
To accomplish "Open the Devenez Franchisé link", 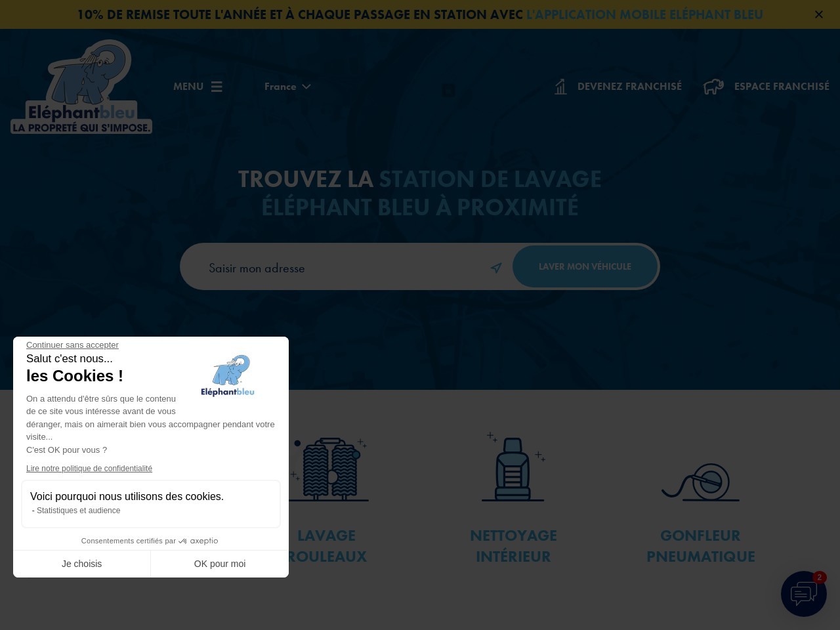I will pyautogui.click(x=629, y=87).
